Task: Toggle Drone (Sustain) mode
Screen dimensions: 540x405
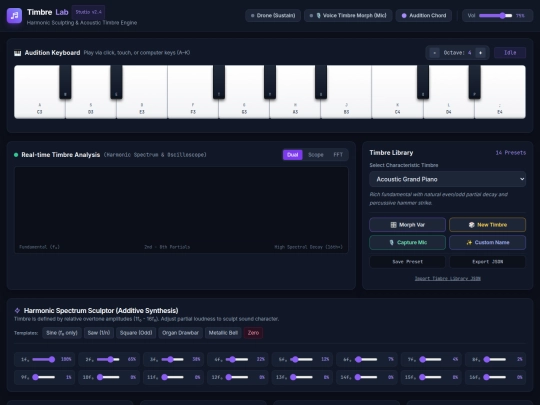Action: [273, 15]
